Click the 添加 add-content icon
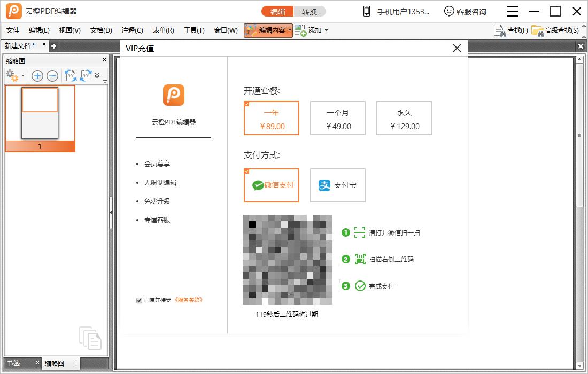The height and width of the screenshot is (374, 588). click(300, 30)
